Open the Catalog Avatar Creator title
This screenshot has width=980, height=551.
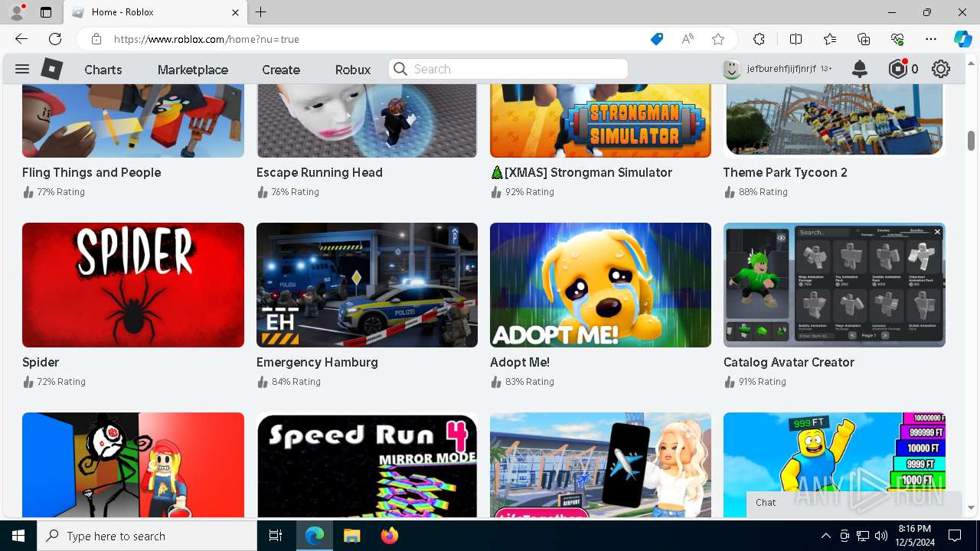789,362
